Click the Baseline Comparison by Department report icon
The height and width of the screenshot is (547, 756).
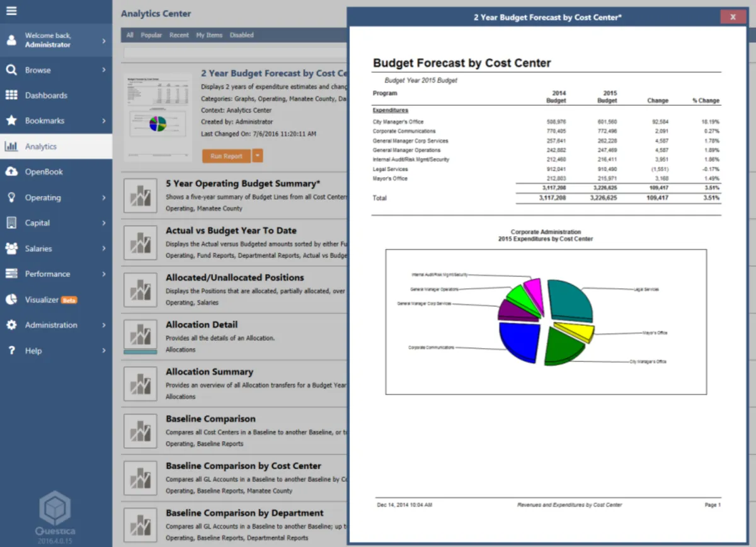click(140, 525)
